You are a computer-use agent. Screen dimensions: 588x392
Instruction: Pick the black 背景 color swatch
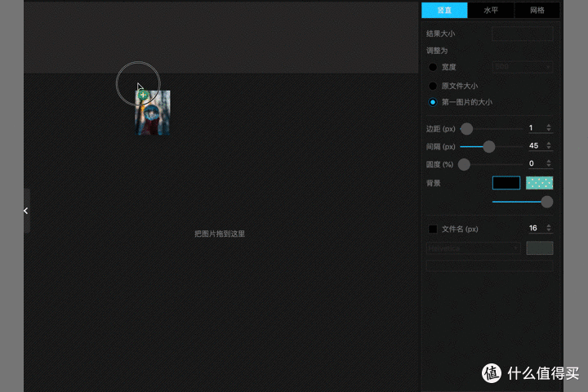coord(506,183)
